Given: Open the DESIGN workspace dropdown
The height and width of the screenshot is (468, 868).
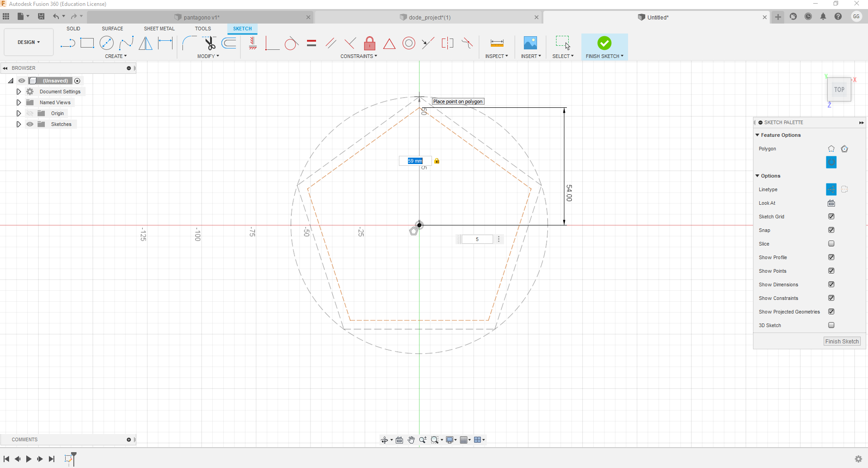Looking at the screenshot, I should tap(29, 42).
